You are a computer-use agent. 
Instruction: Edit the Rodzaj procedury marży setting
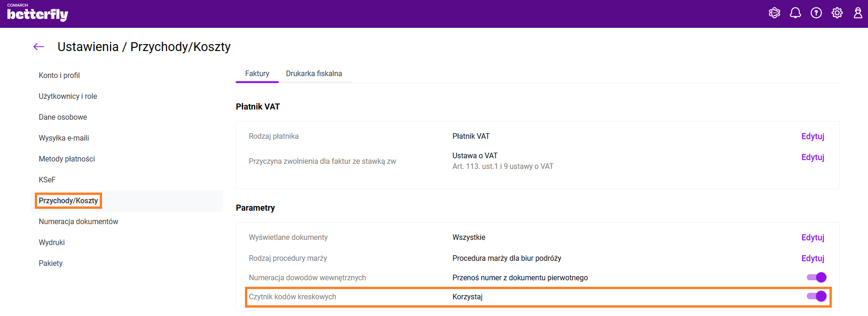(x=812, y=258)
